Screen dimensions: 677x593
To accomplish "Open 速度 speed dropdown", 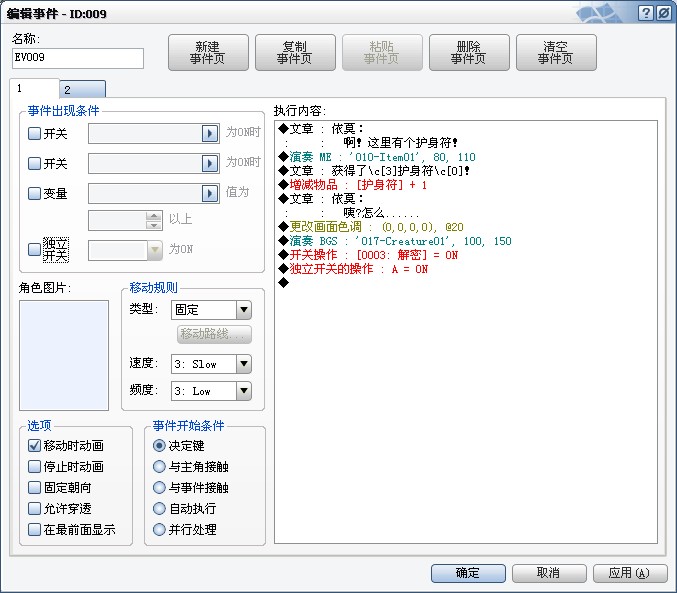I will coord(211,364).
